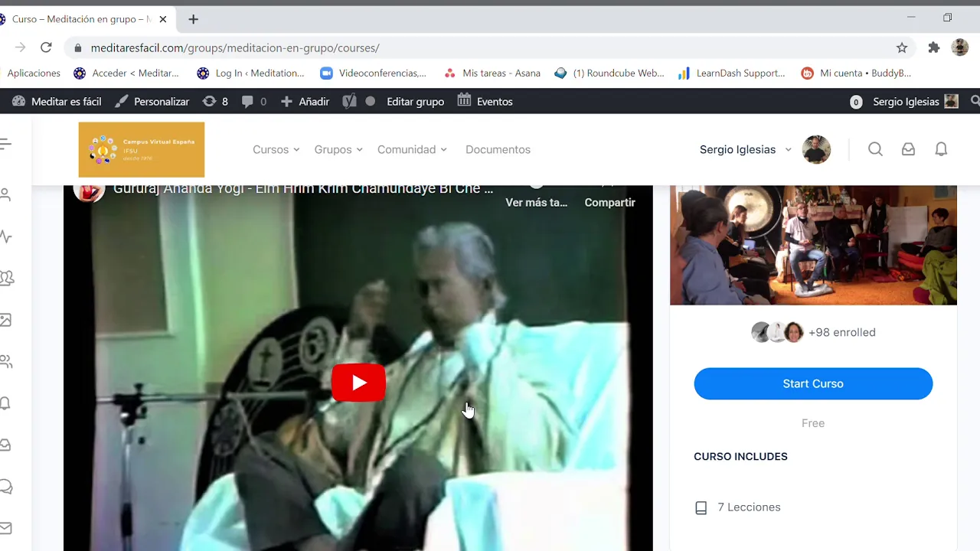Screen dimensions: 980x551
Task: Open the 8 pending updates
Action: (215, 101)
